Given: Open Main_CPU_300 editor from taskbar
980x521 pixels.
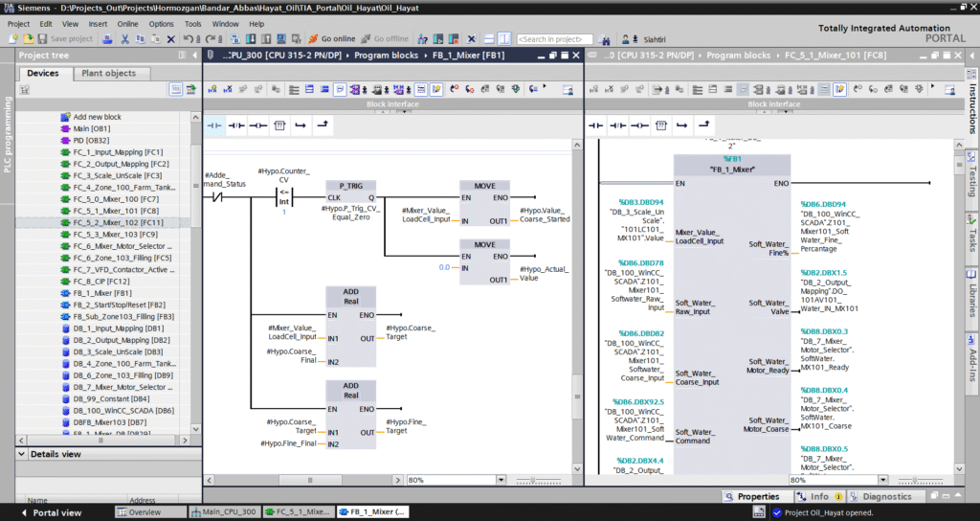Looking at the screenshot, I should coord(225,512).
